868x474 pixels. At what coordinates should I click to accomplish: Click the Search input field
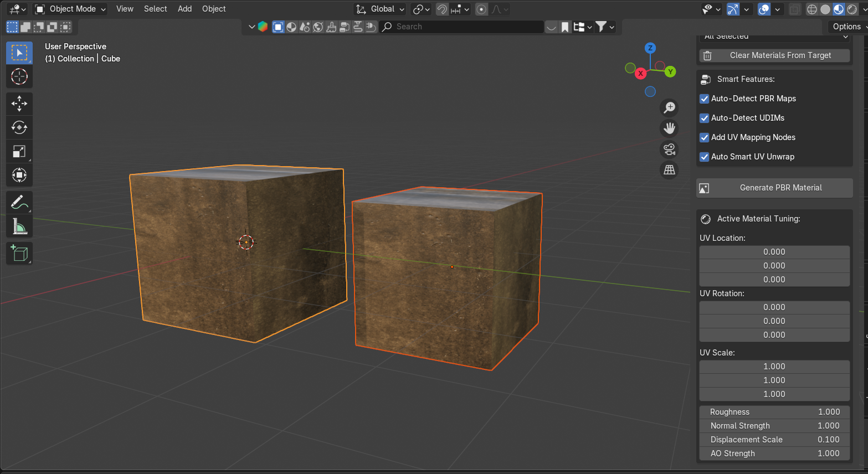click(461, 27)
